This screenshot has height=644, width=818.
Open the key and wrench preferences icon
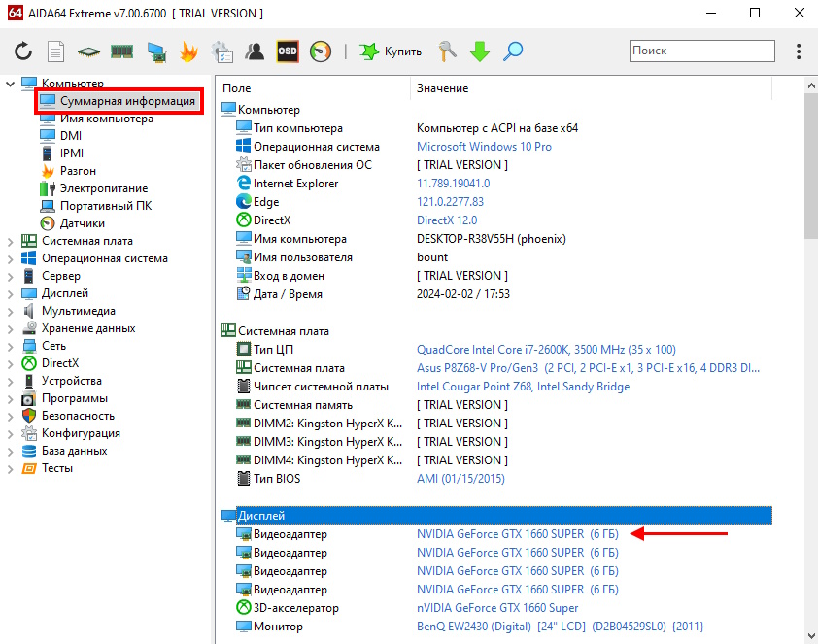447,51
